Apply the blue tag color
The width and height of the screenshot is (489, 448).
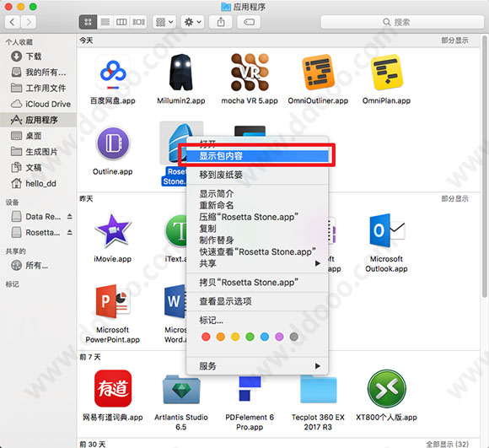tap(265, 337)
